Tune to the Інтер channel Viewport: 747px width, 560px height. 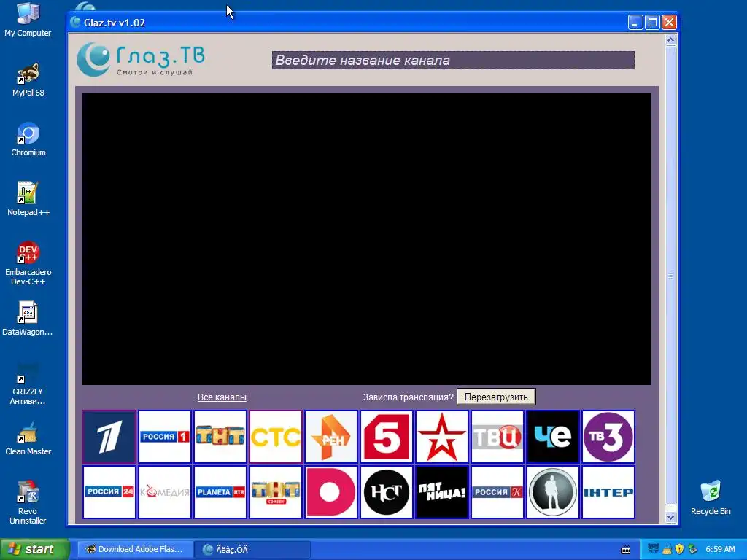click(x=608, y=492)
